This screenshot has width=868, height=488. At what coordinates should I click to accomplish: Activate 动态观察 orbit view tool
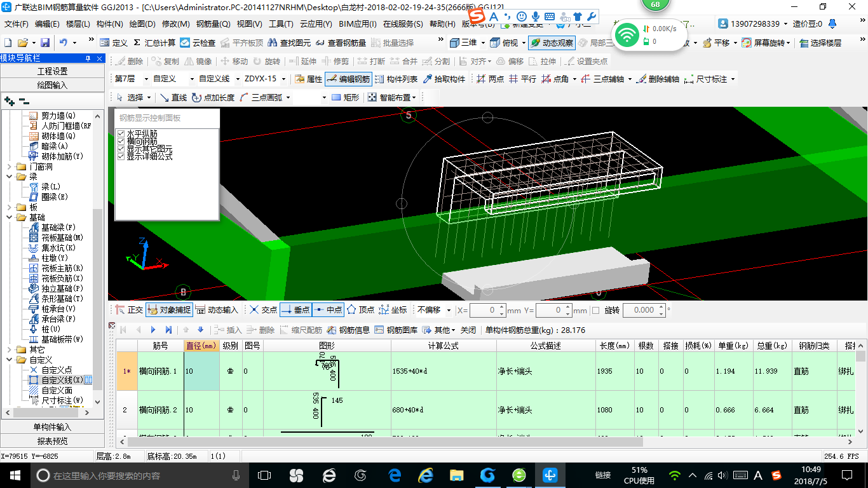[552, 43]
